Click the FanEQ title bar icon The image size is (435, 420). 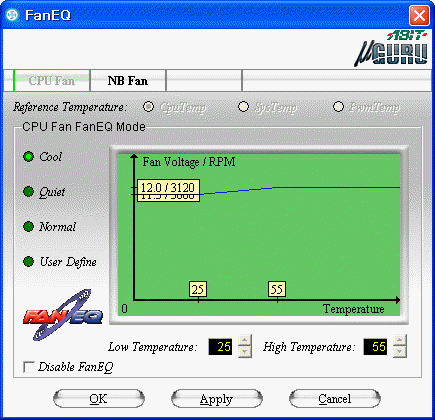[12, 15]
